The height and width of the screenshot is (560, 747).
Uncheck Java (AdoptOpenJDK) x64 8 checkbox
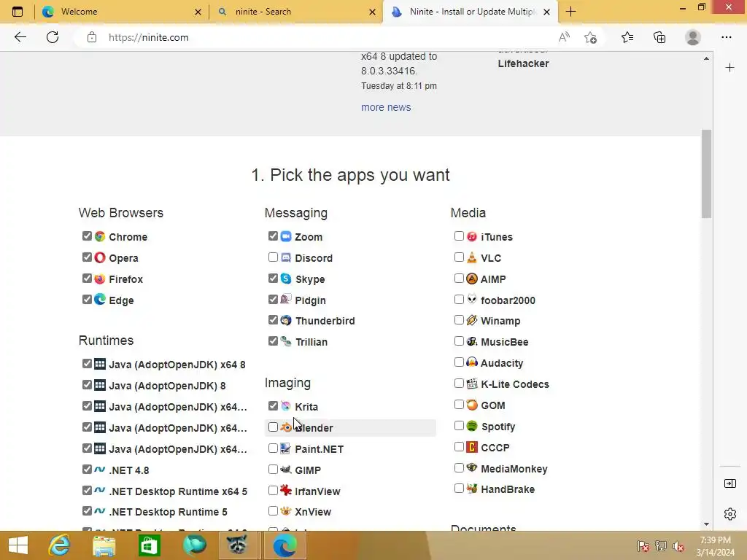[x=87, y=364]
